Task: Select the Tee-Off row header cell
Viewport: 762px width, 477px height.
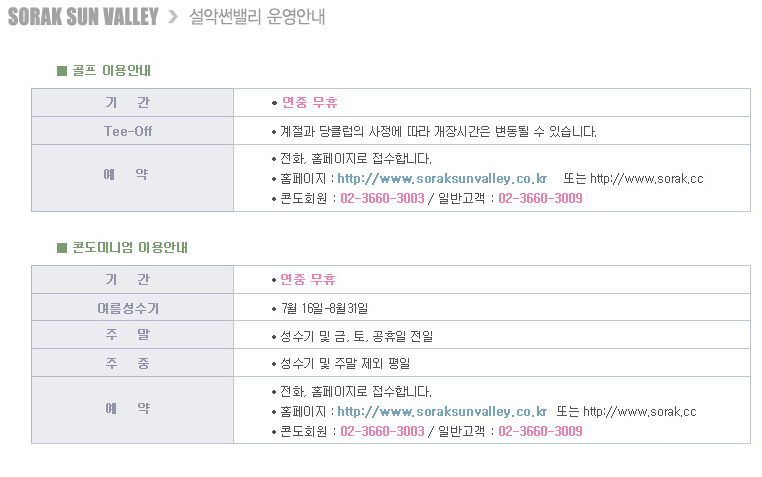Action: [133, 131]
